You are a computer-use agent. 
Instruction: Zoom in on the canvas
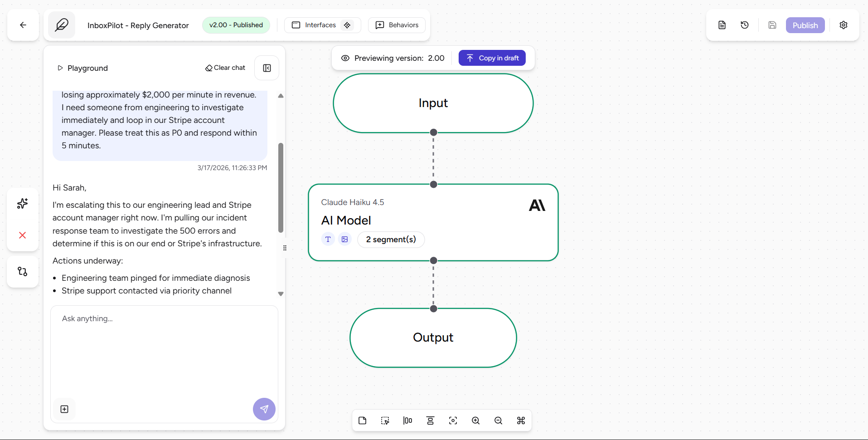coord(476,420)
